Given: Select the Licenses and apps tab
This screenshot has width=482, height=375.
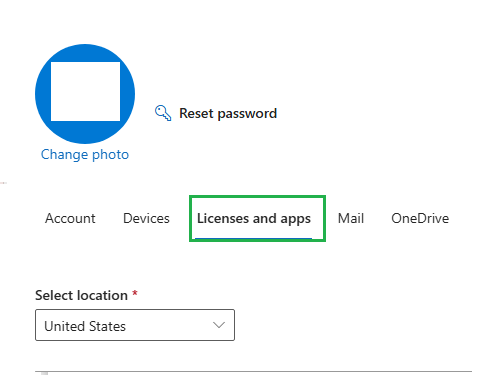Looking at the screenshot, I should (x=254, y=219).
